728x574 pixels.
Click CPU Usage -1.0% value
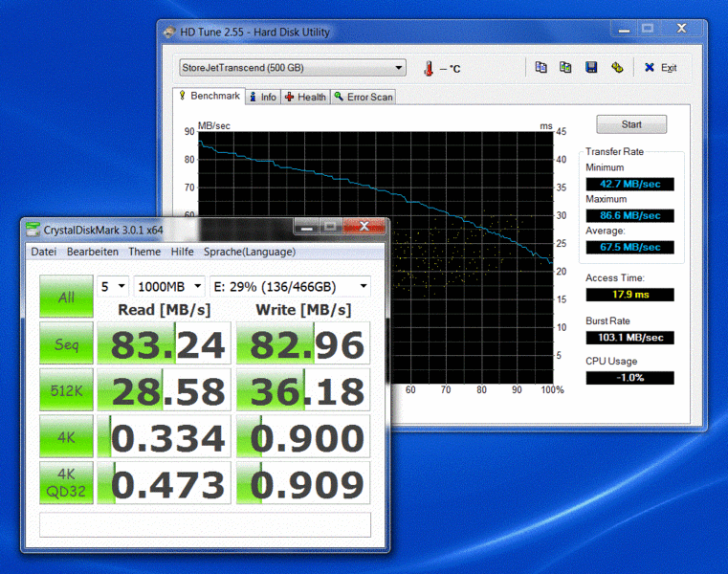coord(630,378)
